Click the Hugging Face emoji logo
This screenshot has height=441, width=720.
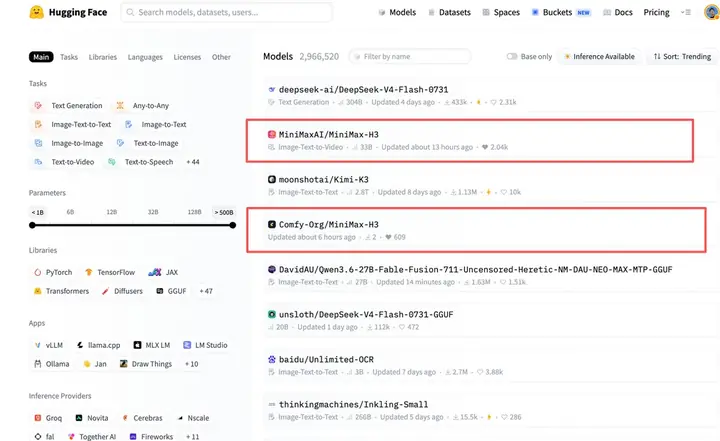pos(36,12)
